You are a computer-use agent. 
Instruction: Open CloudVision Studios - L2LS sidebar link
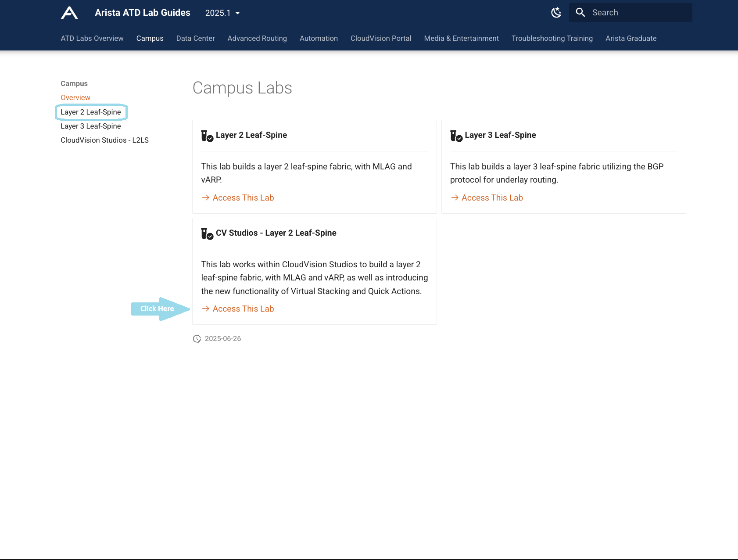[104, 140]
